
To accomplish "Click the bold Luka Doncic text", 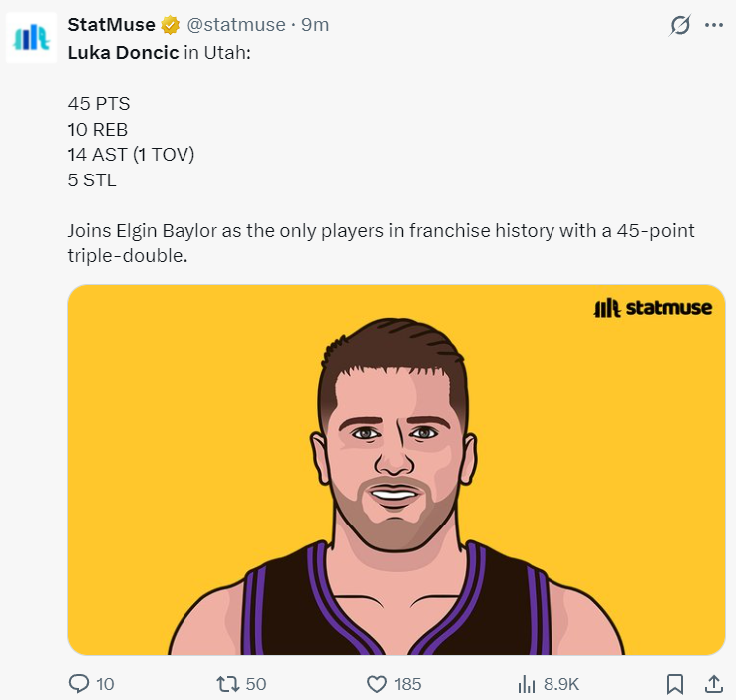I will 124,51.
